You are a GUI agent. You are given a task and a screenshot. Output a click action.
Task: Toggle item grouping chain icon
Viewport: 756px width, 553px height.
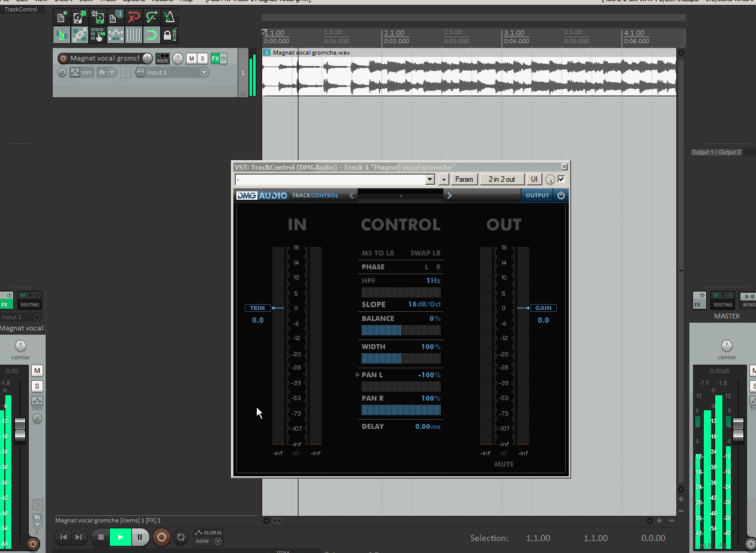point(80,35)
